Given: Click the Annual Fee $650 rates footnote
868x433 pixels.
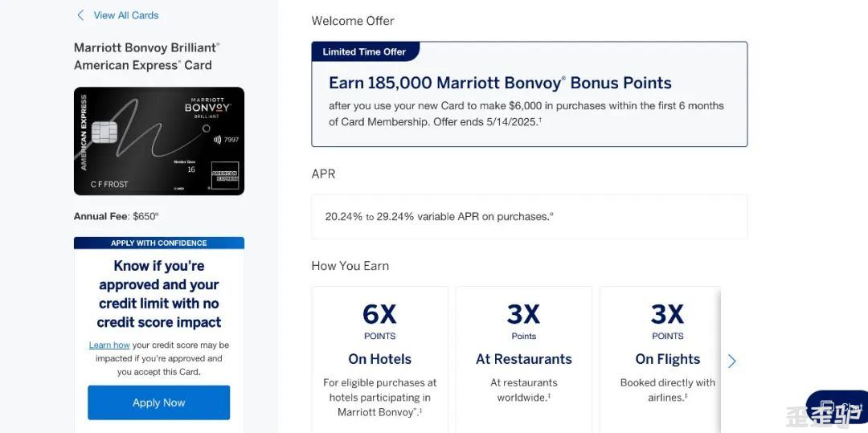Looking at the screenshot, I should tap(157, 214).
